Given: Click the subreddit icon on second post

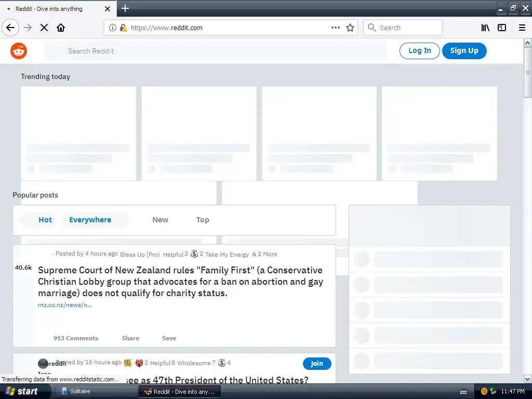Looking at the screenshot, I should coord(43,364).
